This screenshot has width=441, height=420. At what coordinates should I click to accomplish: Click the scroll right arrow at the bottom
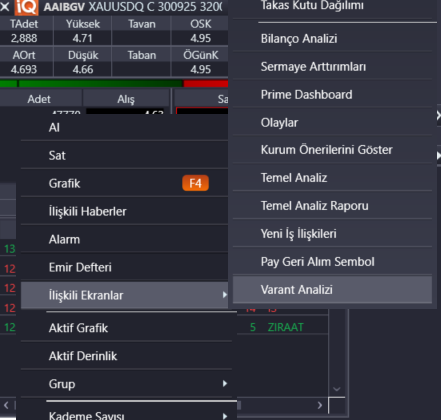coord(320,405)
